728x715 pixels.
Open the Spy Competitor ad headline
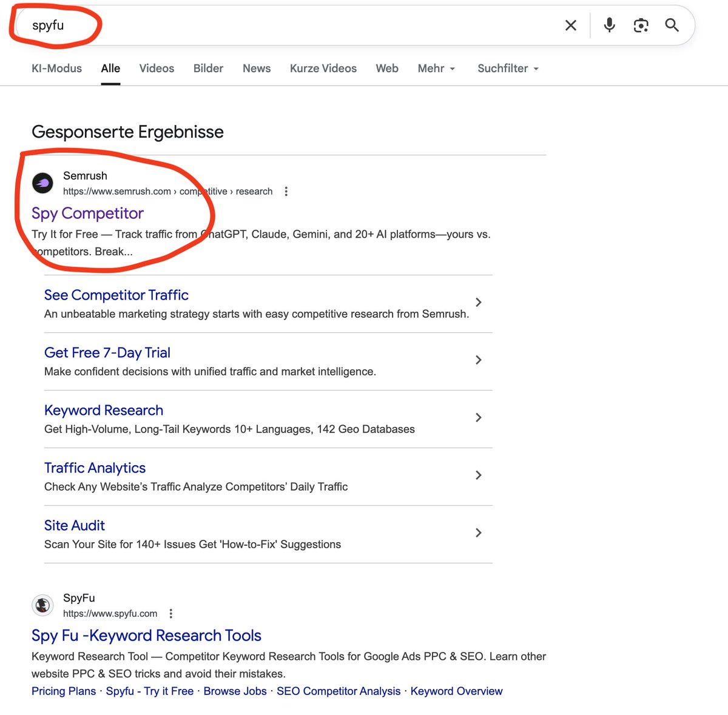(x=87, y=213)
